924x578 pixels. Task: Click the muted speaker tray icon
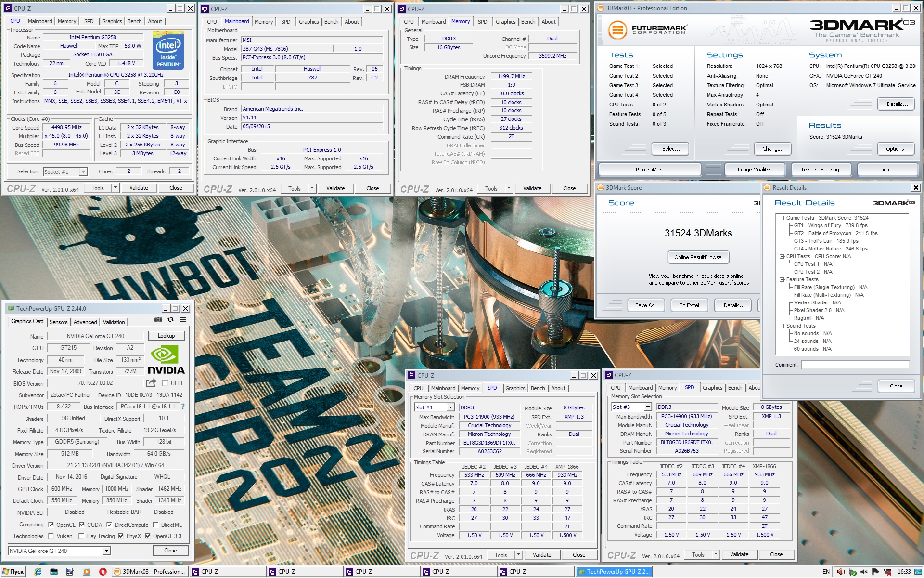(x=864, y=572)
